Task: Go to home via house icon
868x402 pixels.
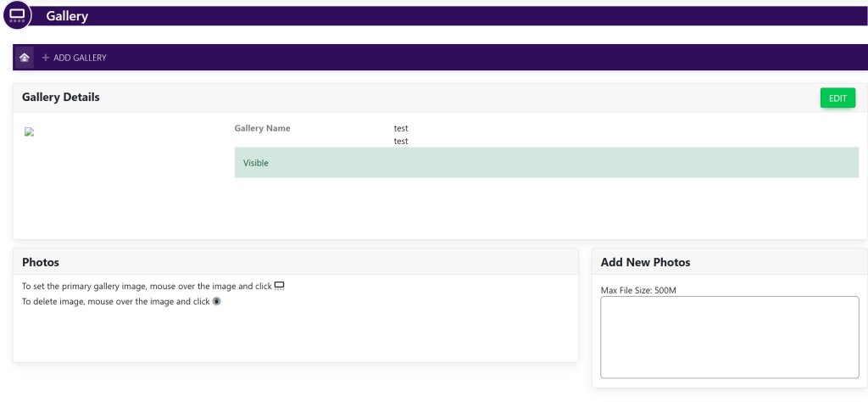Action: 25,58
